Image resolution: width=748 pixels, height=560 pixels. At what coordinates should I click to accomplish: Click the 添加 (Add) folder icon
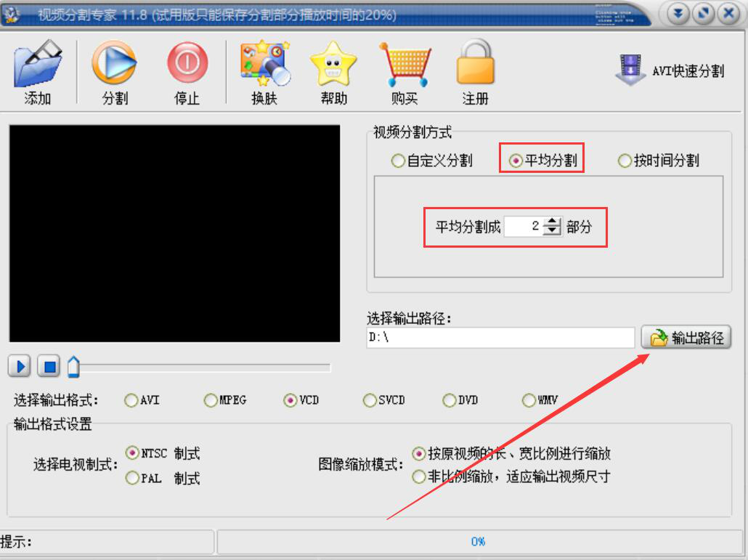pyautogui.click(x=38, y=65)
